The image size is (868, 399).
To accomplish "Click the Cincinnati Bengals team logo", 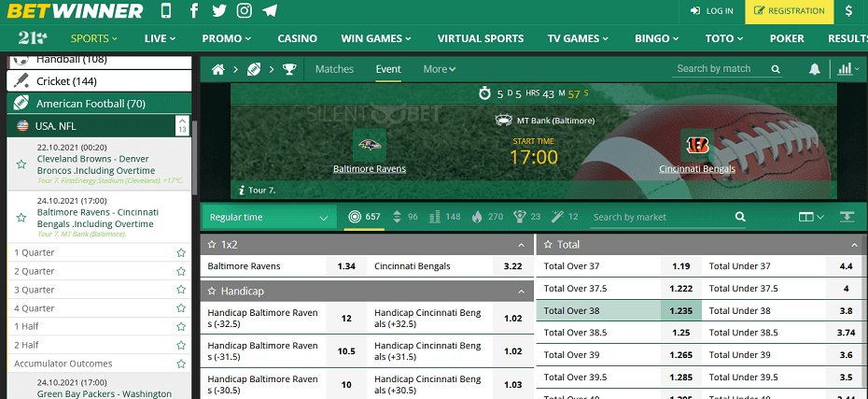I will tap(697, 145).
